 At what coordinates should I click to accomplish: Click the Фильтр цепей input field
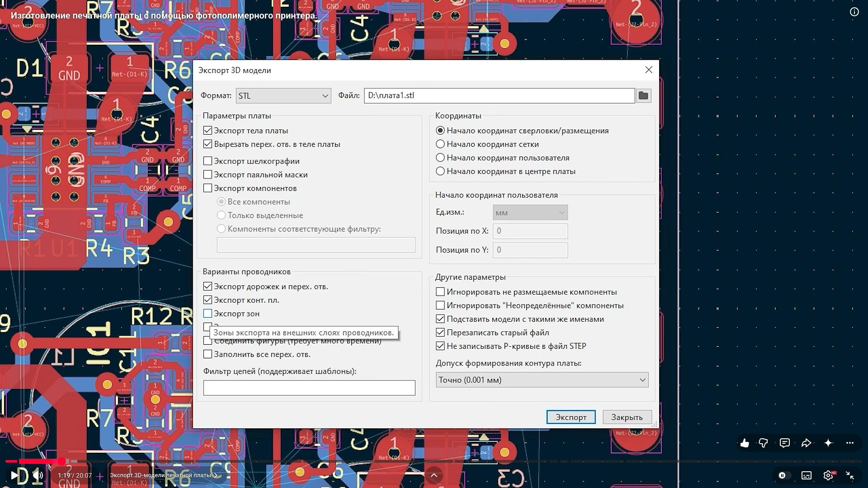309,388
